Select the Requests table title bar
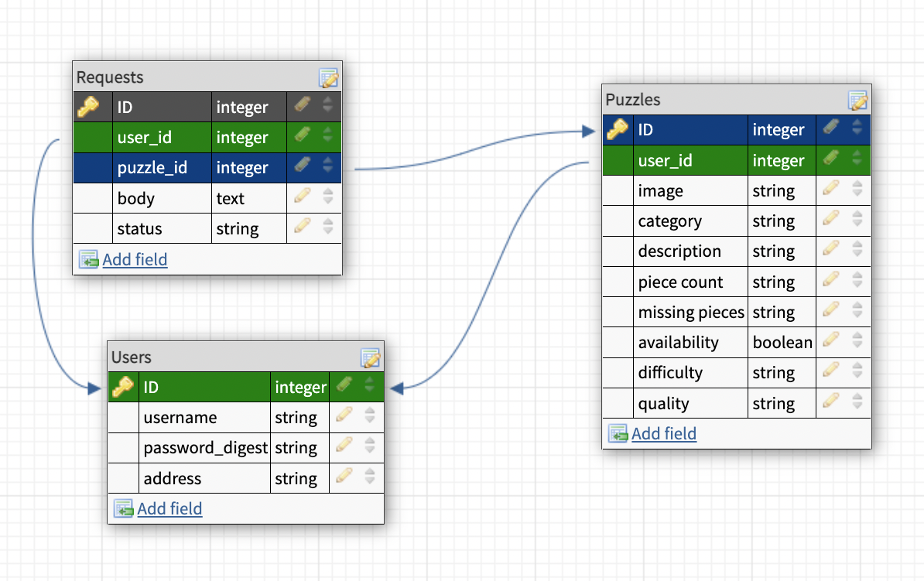The height and width of the screenshot is (581, 924). point(207,77)
